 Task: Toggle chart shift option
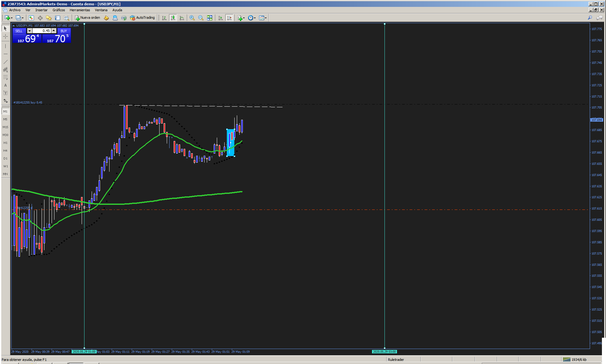click(229, 18)
